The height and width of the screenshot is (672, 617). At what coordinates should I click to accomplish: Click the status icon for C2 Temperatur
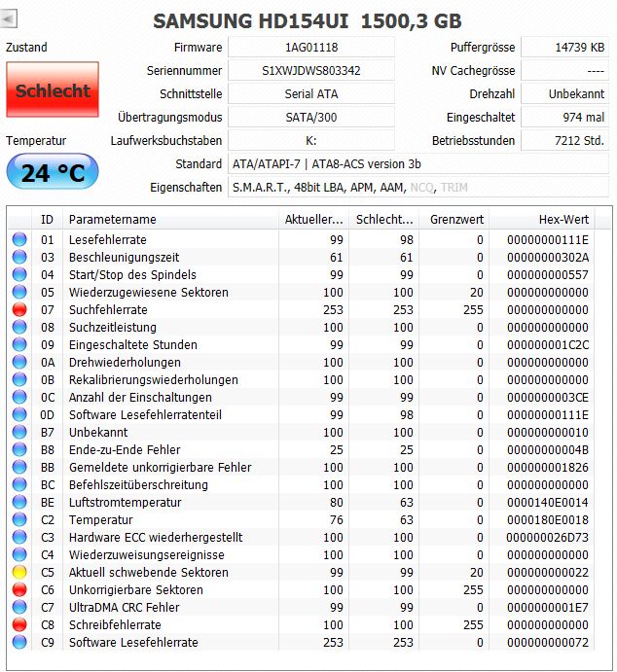(x=19, y=519)
